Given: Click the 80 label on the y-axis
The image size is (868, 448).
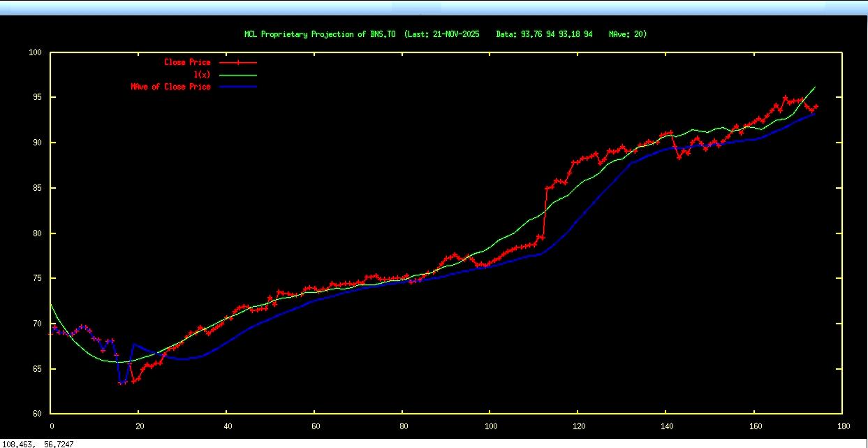Looking at the screenshot, I should (38, 233).
